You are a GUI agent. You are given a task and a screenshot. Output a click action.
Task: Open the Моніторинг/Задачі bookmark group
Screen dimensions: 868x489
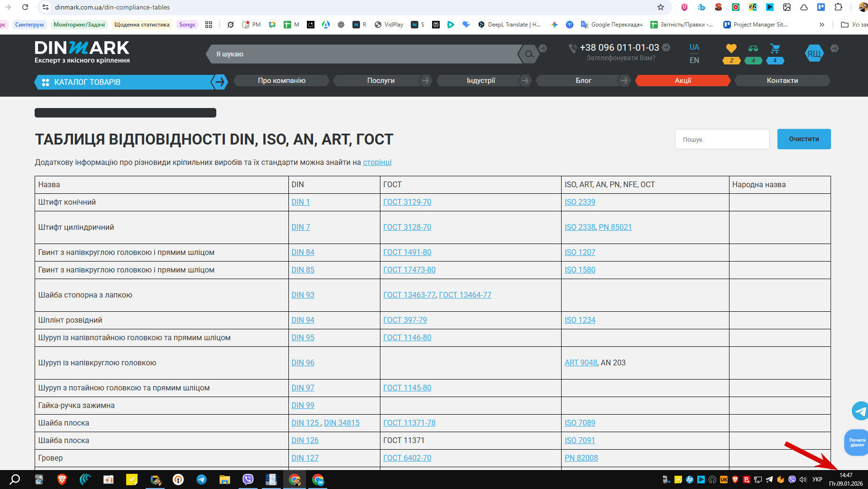tap(79, 25)
